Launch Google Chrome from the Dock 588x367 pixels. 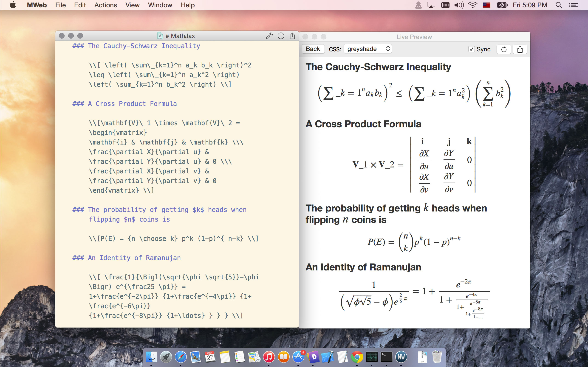coord(357,357)
